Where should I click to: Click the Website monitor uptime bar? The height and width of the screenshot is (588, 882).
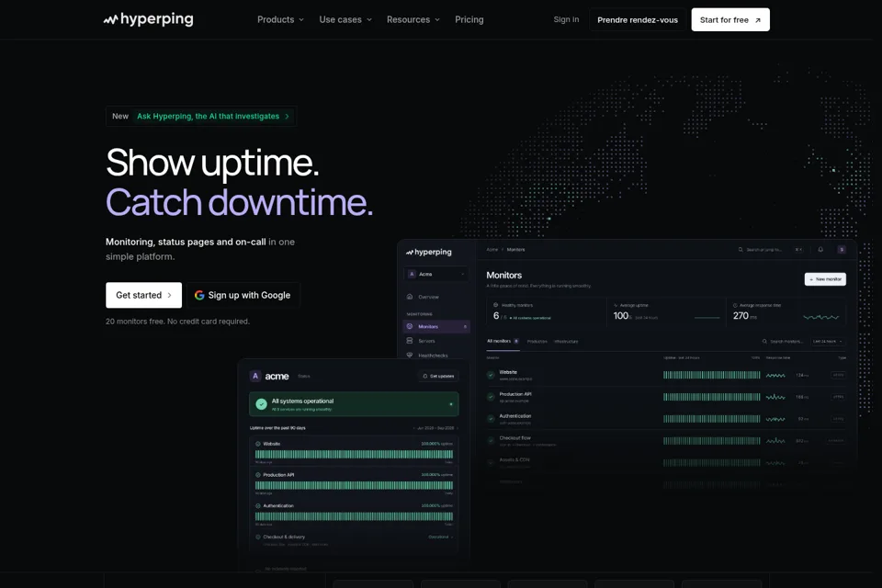(711, 375)
